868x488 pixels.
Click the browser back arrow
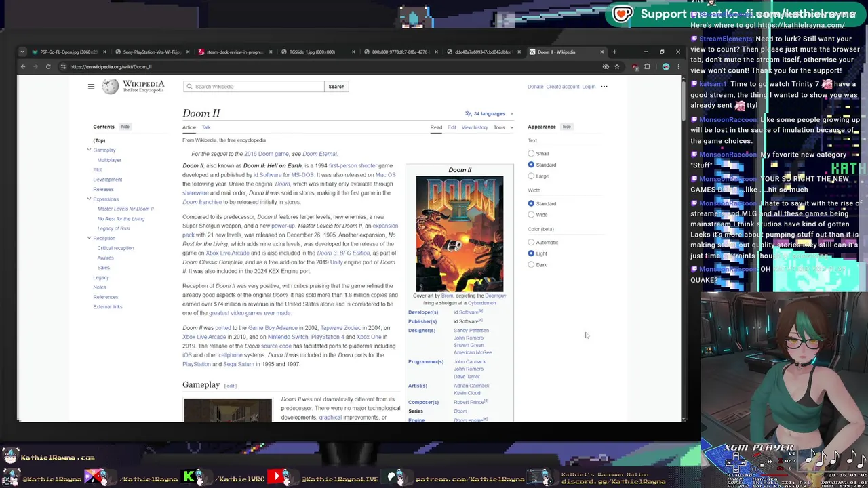[23, 66]
